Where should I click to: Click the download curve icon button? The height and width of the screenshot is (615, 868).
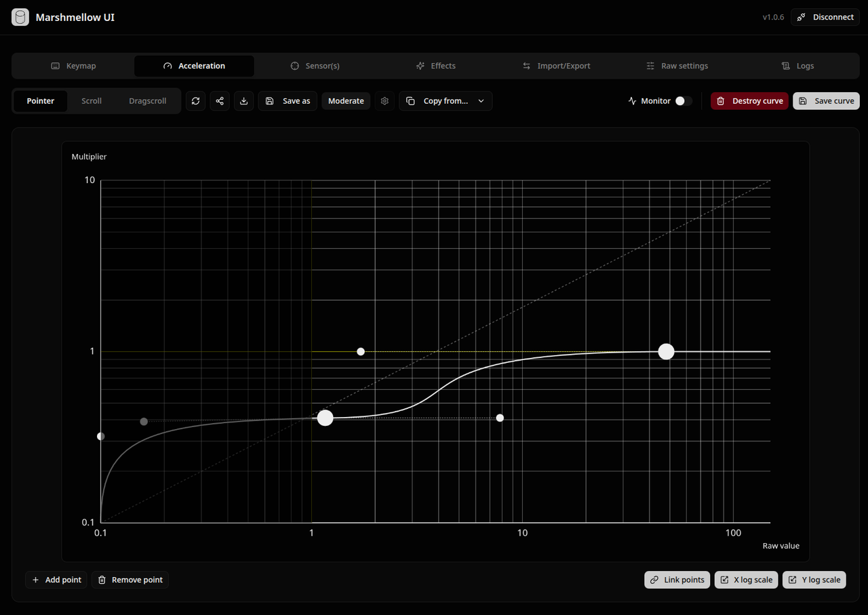tap(244, 101)
